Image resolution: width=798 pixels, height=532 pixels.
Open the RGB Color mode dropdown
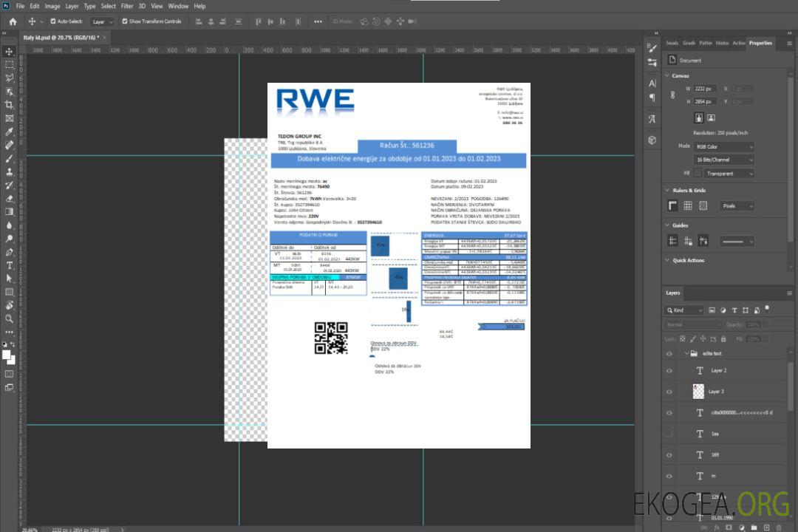click(723, 147)
